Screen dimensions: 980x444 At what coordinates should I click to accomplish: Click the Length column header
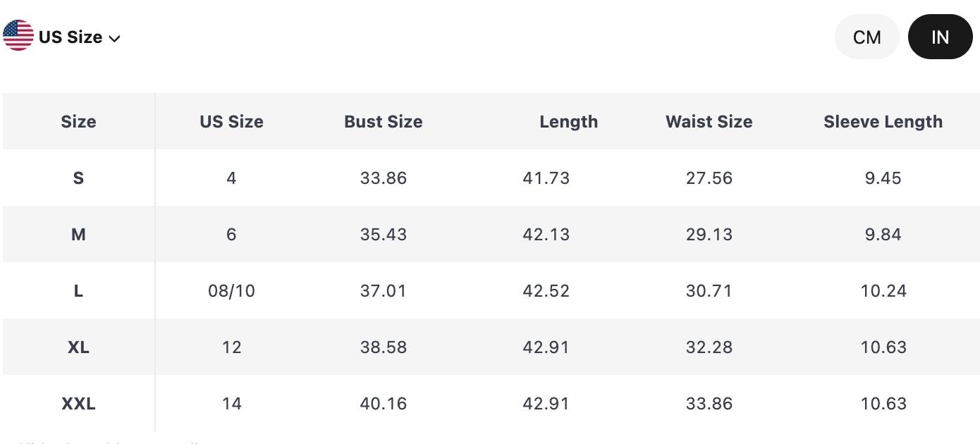[x=568, y=121]
